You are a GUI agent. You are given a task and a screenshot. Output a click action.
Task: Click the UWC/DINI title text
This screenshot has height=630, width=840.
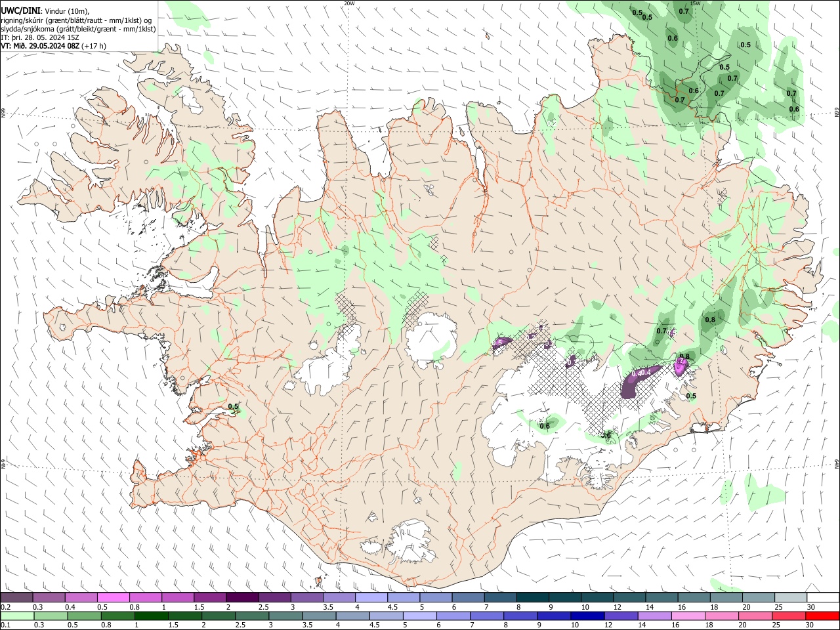coord(20,11)
